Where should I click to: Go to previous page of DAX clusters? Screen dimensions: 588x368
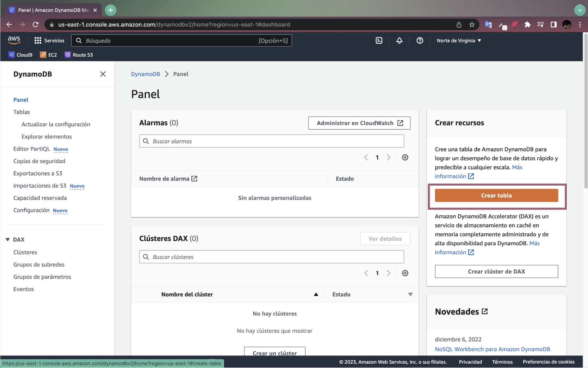point(366,273)
